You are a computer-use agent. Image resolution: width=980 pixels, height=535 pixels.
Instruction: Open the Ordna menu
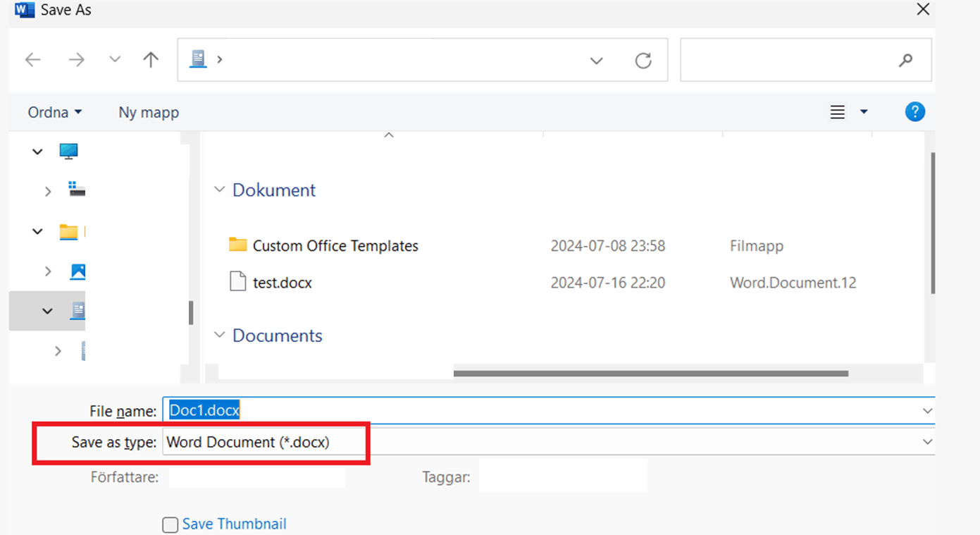(x=54, y=111)
